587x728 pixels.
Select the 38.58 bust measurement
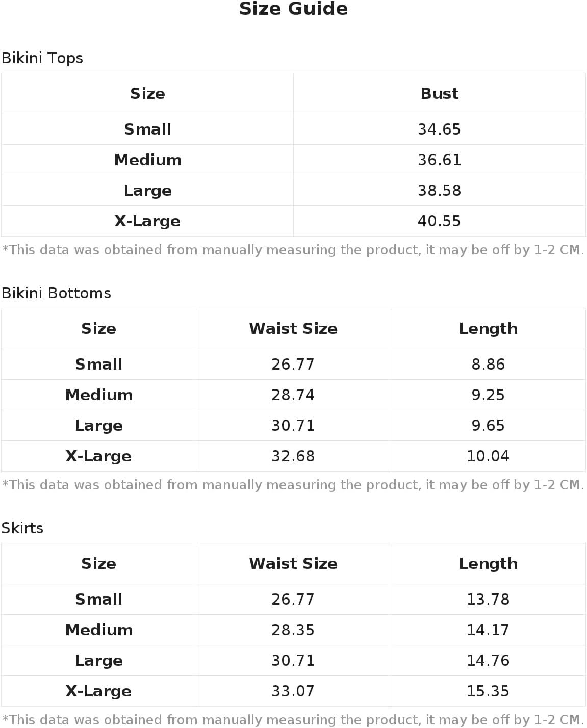point(439,191)
